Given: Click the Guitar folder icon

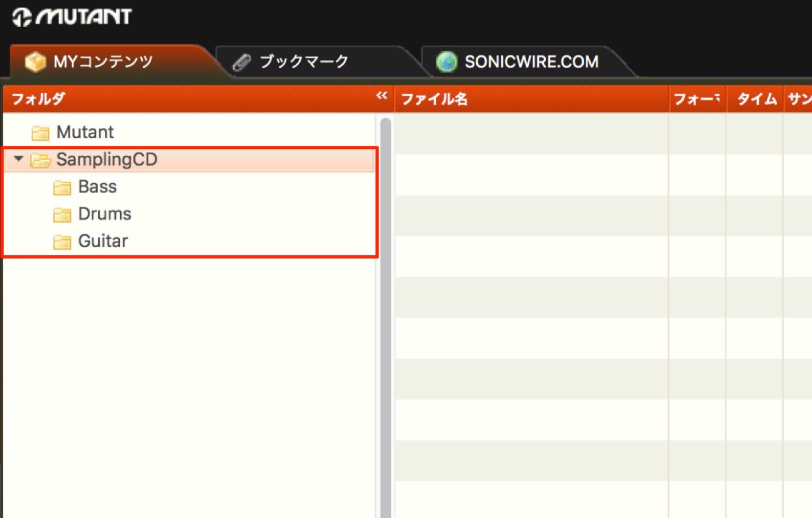Looking at the screenshot, I should pos(62,242).
